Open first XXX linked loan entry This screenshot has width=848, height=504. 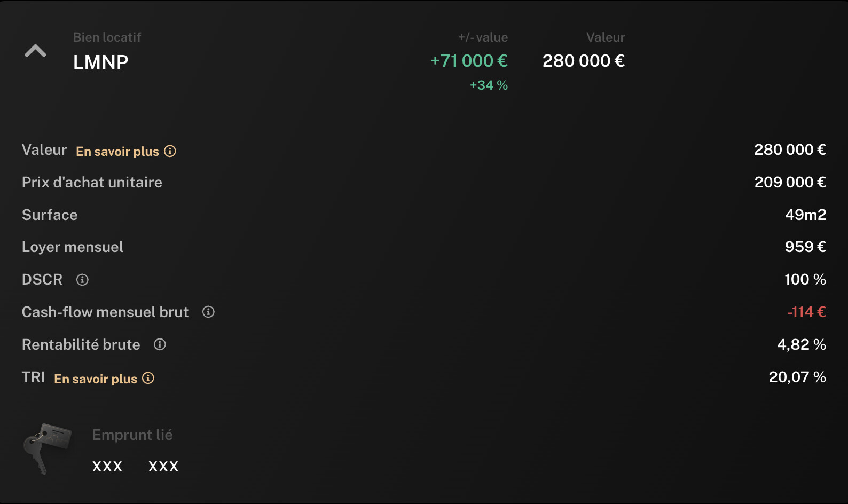point(107,467)
